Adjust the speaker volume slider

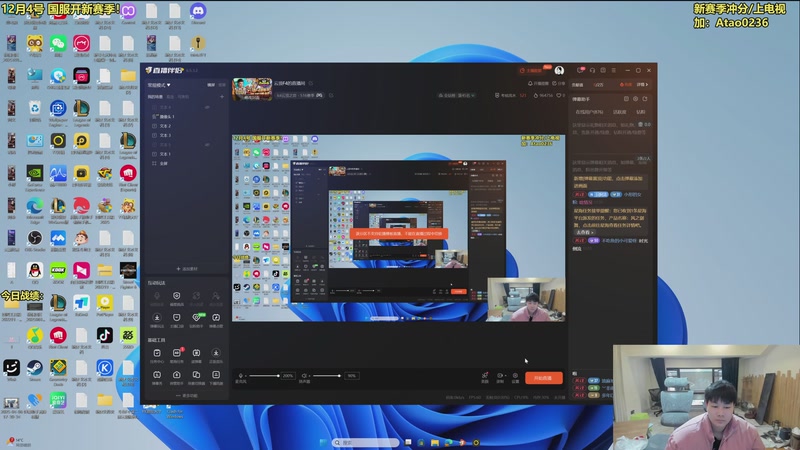coord(327,376)
